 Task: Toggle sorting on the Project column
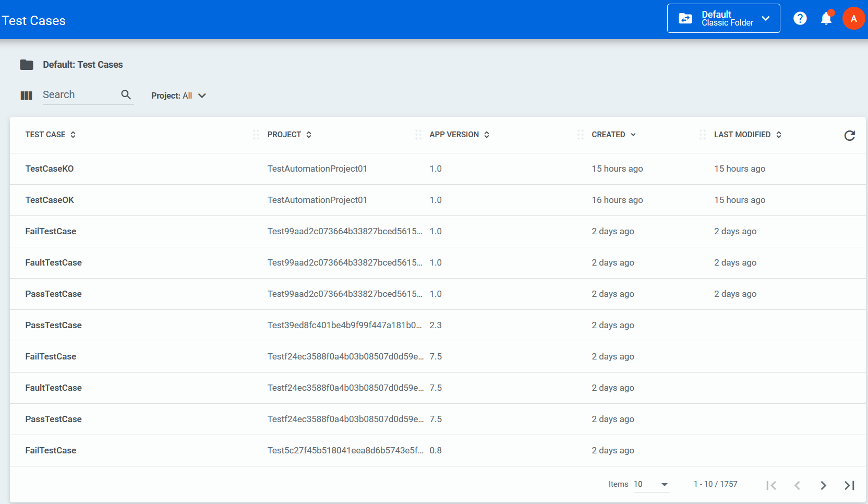290,135
